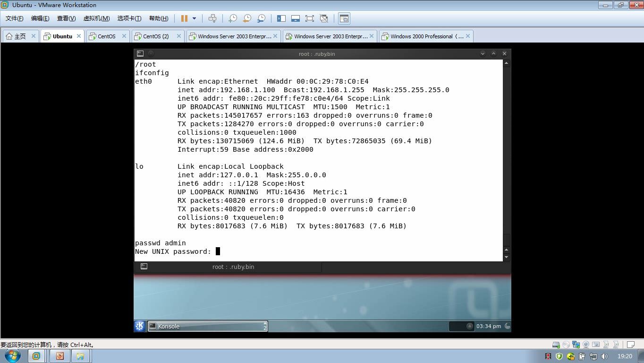Image resolution: width=644 pixels, height=363 pixels.
Task: Click the round pin button in the Konsole title bar
Action: pos(151,54)
